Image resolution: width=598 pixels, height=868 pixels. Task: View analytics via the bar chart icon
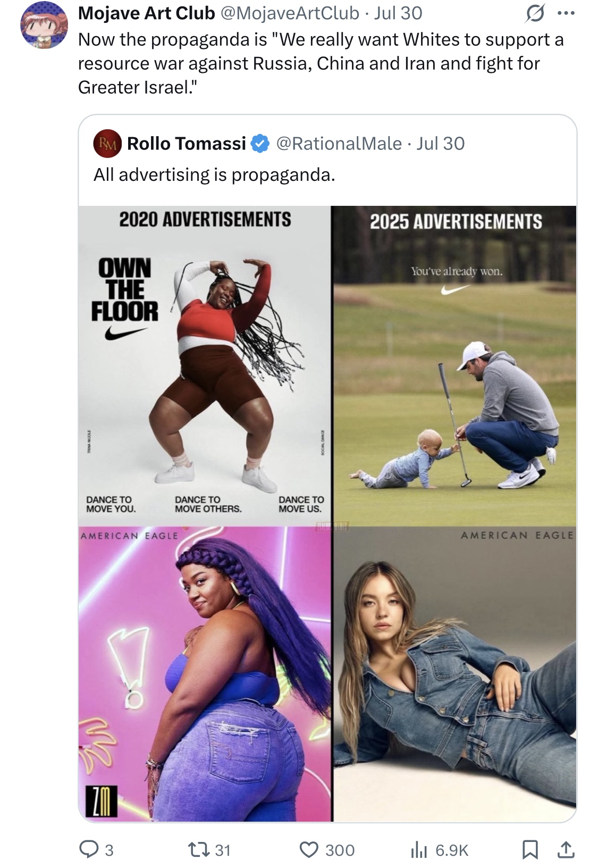click(x=419, y=849)
